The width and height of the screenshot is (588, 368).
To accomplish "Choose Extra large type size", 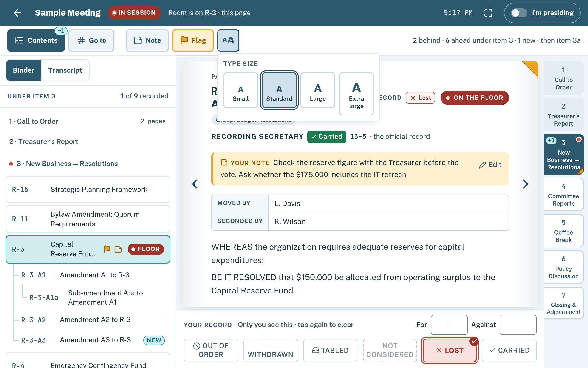I will click(x=356, y=94).
